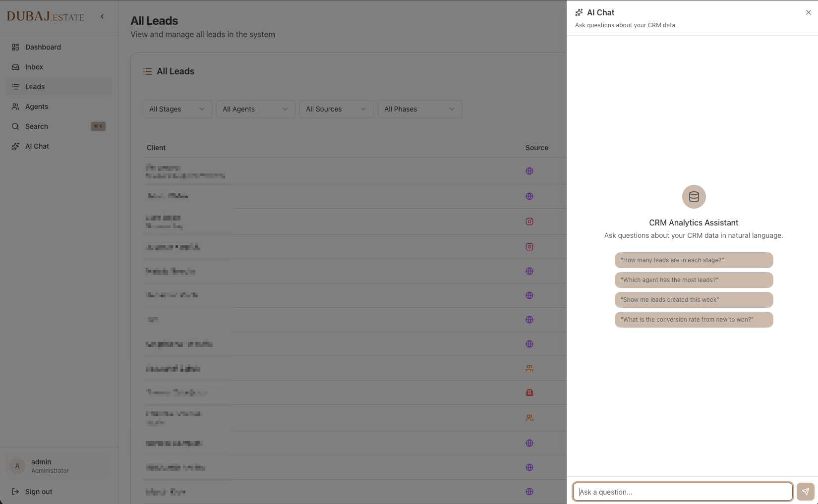Image resolution: width=818 pixels, height=504 pixels.
Task: Click the sign out arrow icon
Action: 15,492
